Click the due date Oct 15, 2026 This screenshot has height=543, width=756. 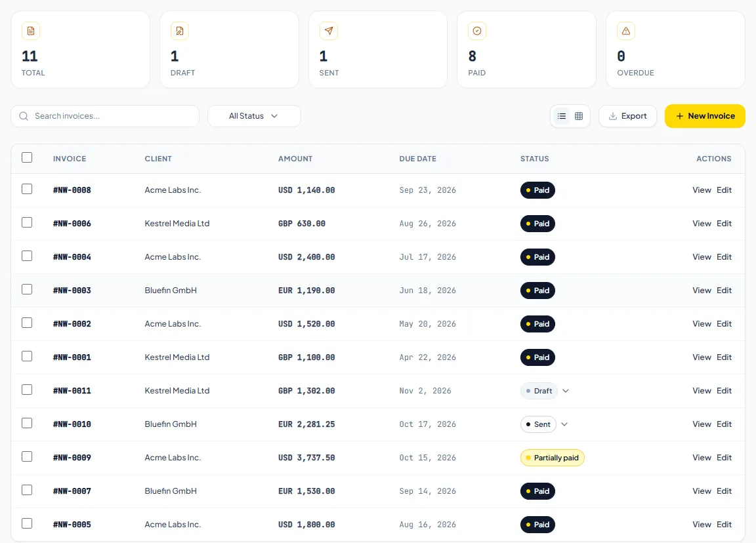tap(427, 458)
